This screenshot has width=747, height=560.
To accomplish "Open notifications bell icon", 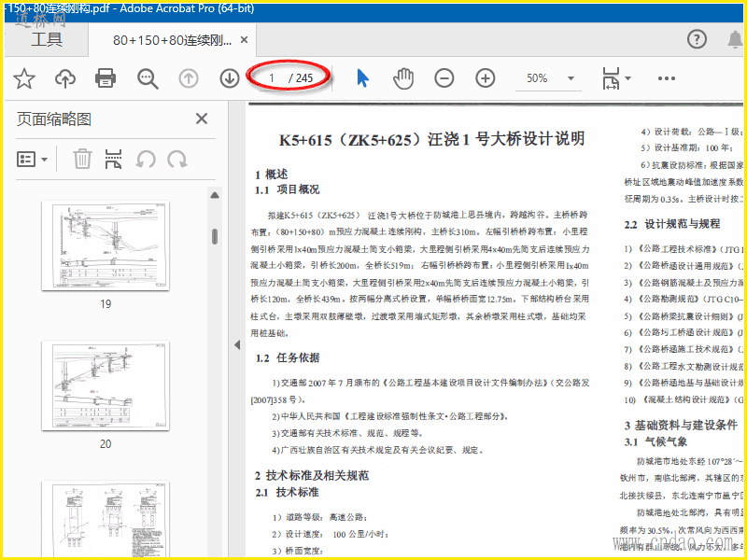I will 735,39.
